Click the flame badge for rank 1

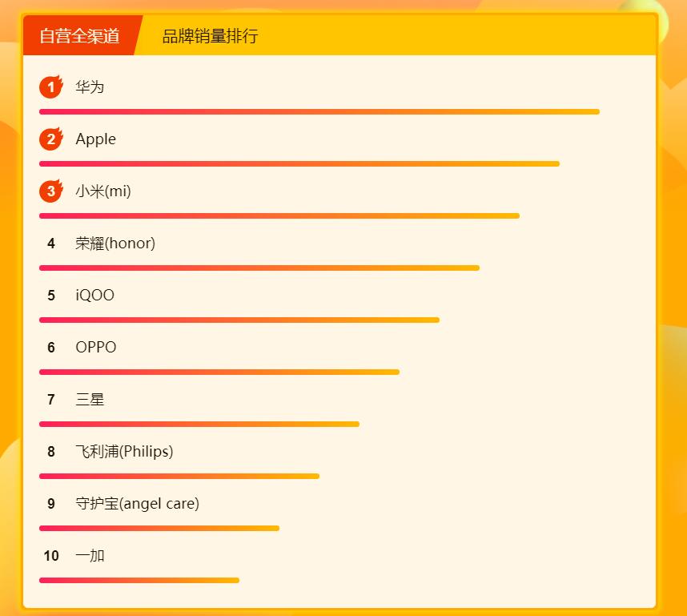(x=50, y=87)
